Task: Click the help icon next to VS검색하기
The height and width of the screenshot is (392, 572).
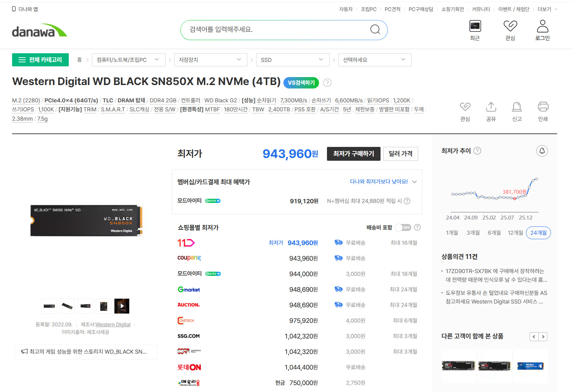Action: pos(327,83)
